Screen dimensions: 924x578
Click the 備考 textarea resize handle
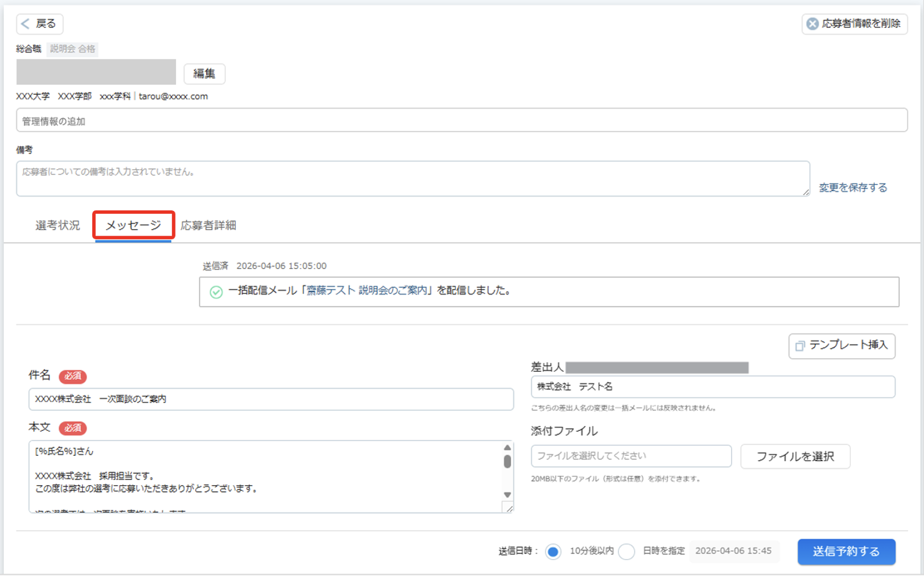[x=806, y=191]
